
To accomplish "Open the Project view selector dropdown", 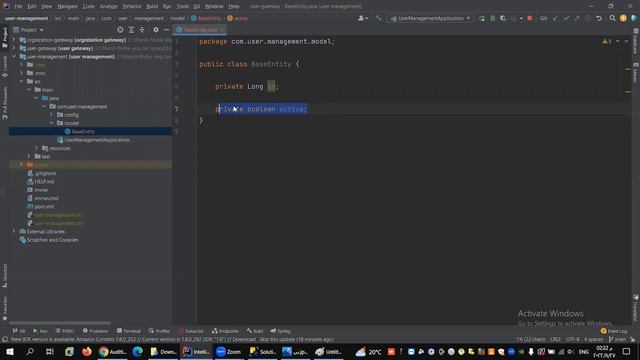I will (29, 30).
